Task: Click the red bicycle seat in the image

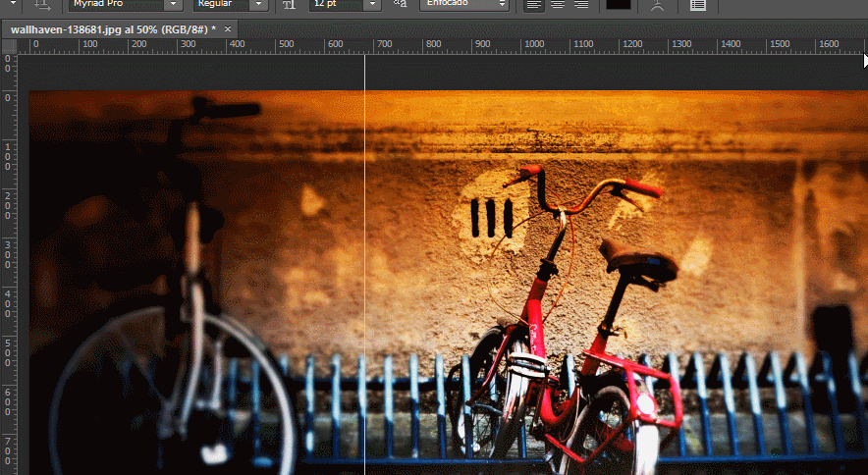Action: click(638, 260)
